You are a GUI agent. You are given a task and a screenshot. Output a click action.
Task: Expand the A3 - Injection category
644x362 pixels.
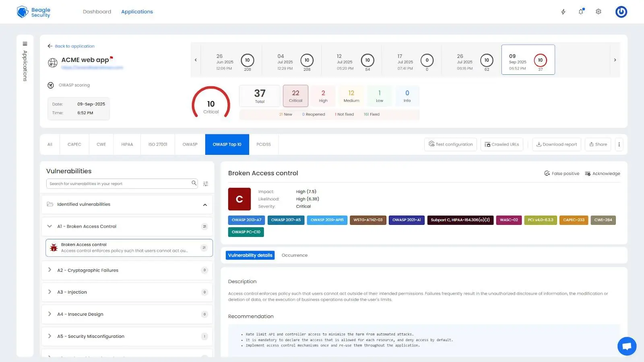pos(50,292)
